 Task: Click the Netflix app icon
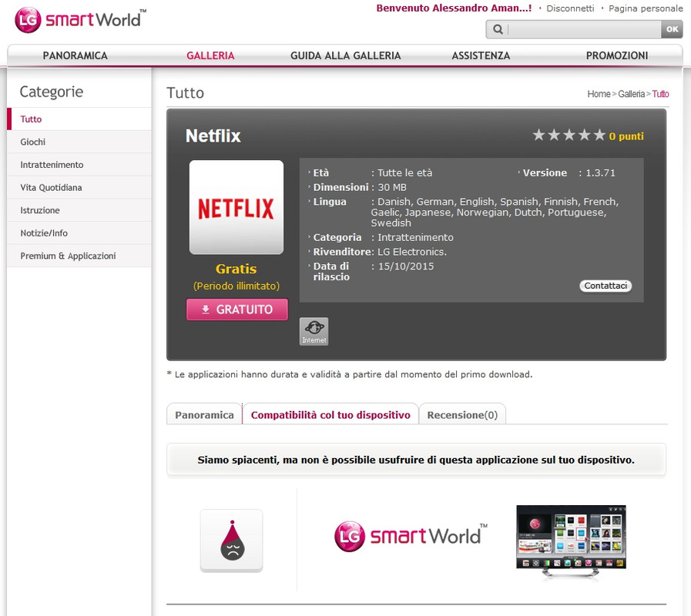pyautogui.click(x=236, y=207)
